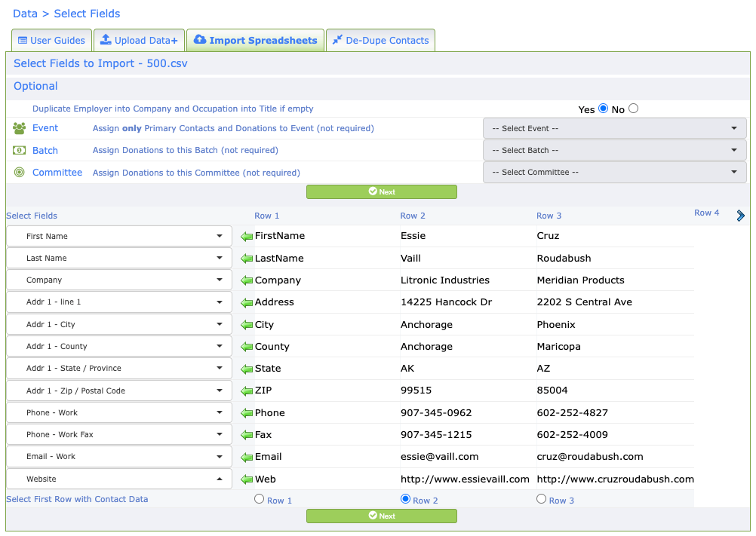Click the Maricopa county cell
The height and width of the screenshot is (536, 756).
click(559, 346)
